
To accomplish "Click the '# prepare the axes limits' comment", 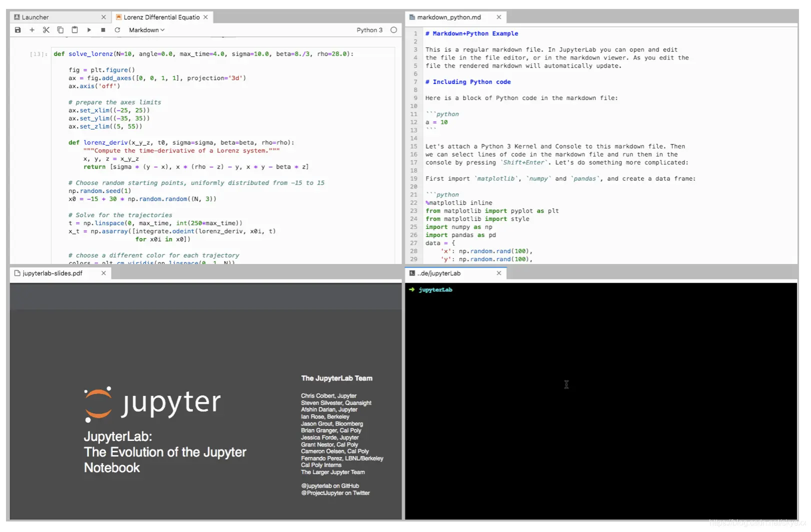I will click(115, 102).
